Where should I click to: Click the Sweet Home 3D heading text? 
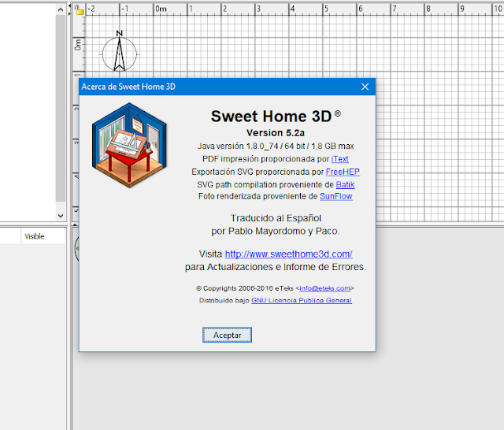[x=271, y=117]
